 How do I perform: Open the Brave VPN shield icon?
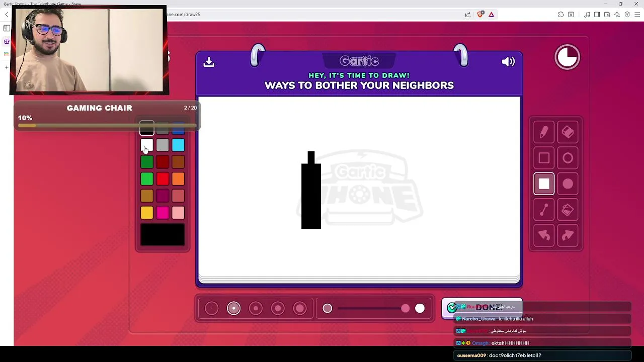(x=627, y=14)
